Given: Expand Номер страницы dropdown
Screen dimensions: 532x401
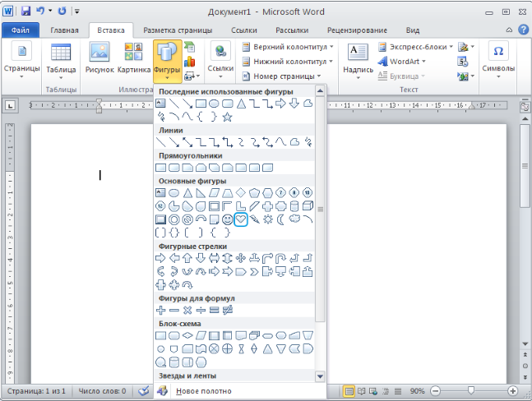Looking at the screenshot, I should [281, 76].
